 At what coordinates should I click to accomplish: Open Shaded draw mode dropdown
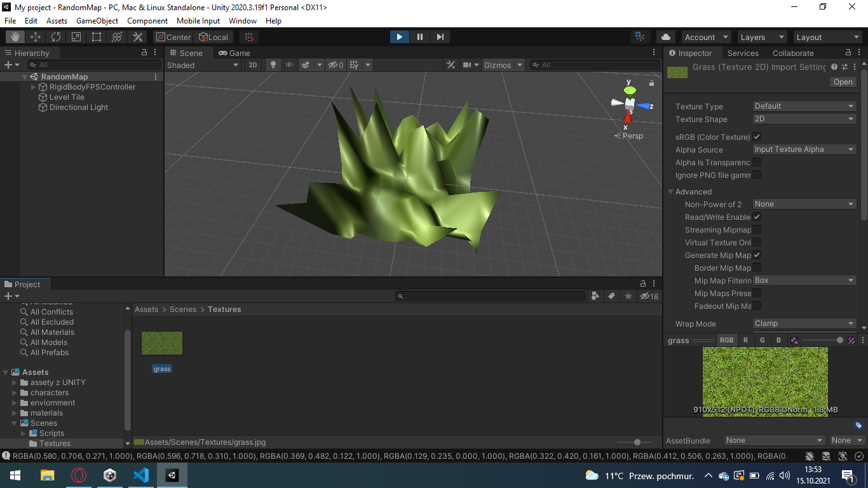[203, 65]
